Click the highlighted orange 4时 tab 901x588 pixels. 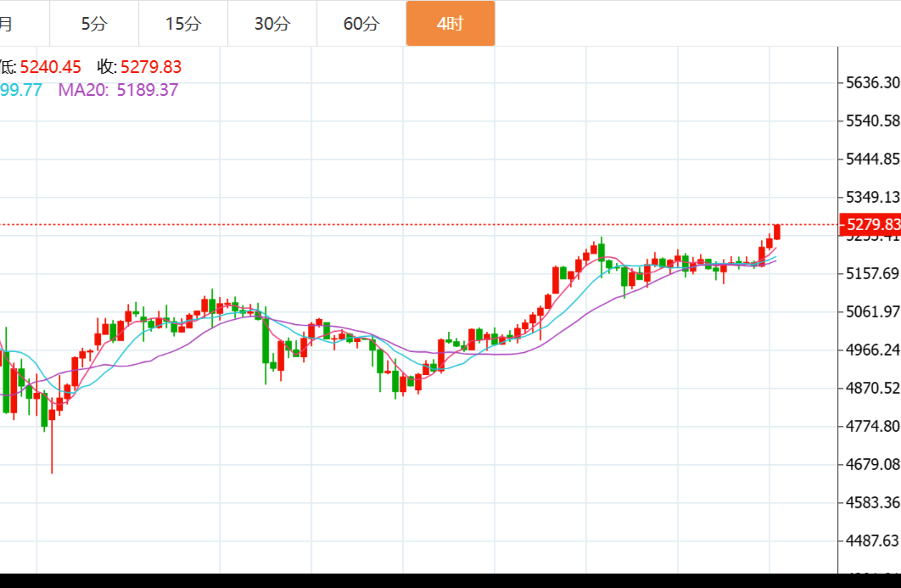point(450,24)
